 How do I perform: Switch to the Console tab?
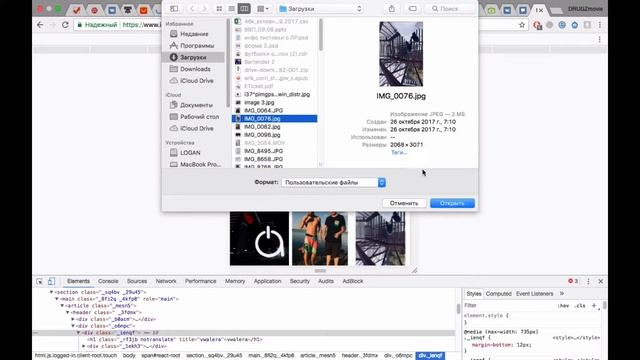coord(108,281)
